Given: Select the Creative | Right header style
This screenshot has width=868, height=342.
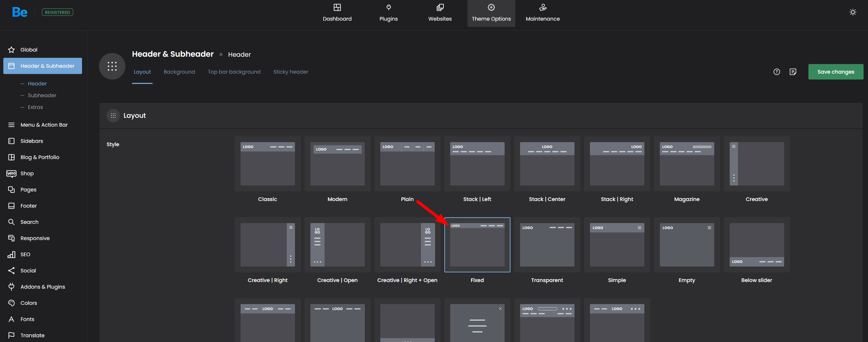Looking at the screenshot, I should (x=268, y=245).
